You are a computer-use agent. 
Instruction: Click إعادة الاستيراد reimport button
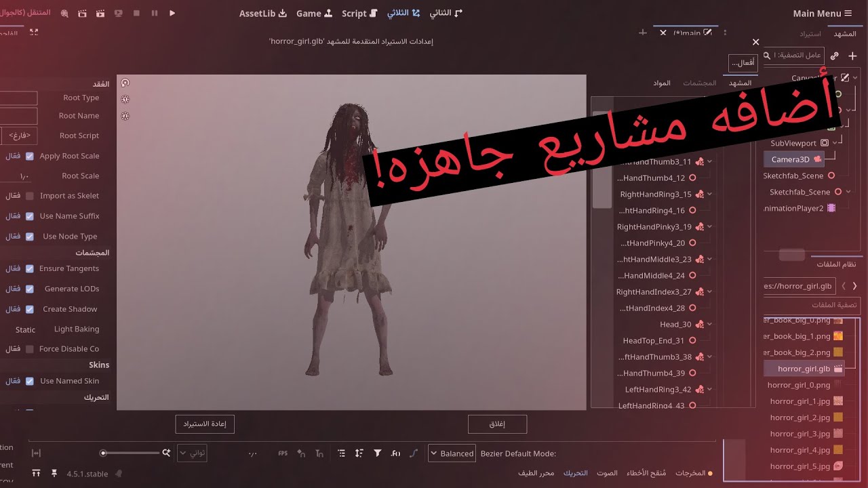(205, 424)
